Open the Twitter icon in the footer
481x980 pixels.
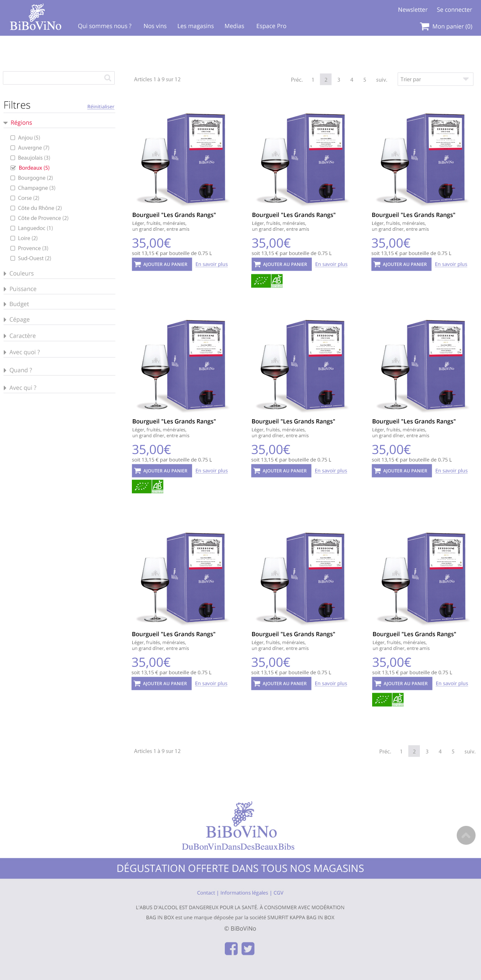(x=248, y=949)
